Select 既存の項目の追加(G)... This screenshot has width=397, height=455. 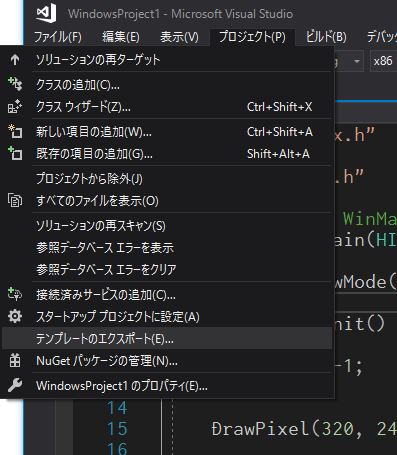tap(167, 154)
